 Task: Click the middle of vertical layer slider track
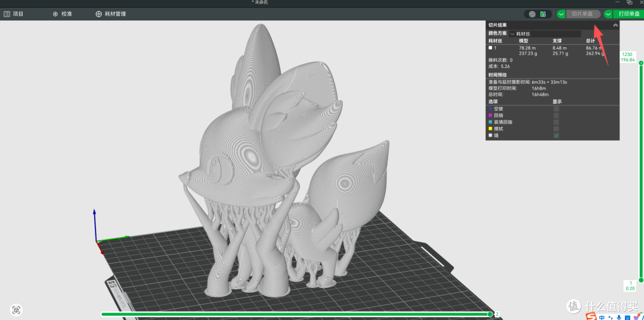coord(640,172)
